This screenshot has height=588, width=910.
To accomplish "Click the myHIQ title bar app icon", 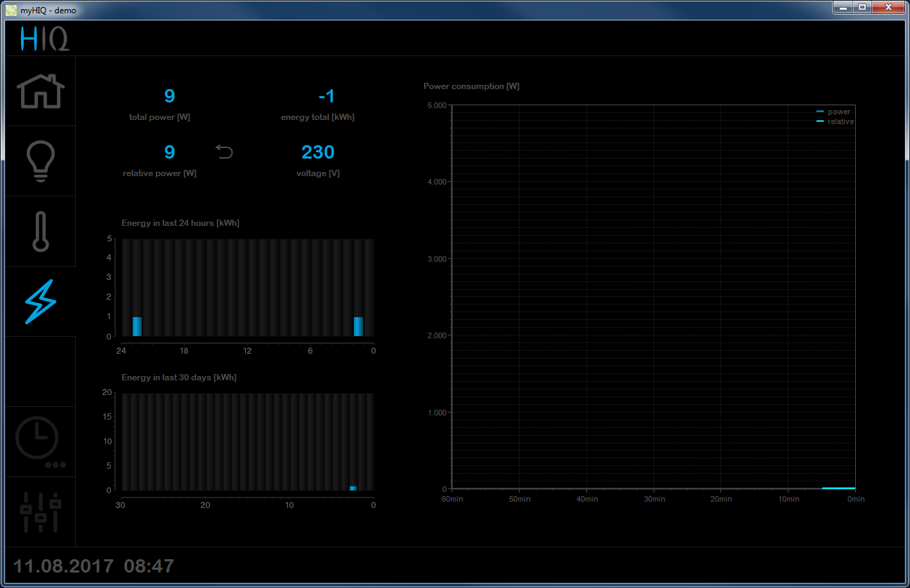I will [11, 10].
